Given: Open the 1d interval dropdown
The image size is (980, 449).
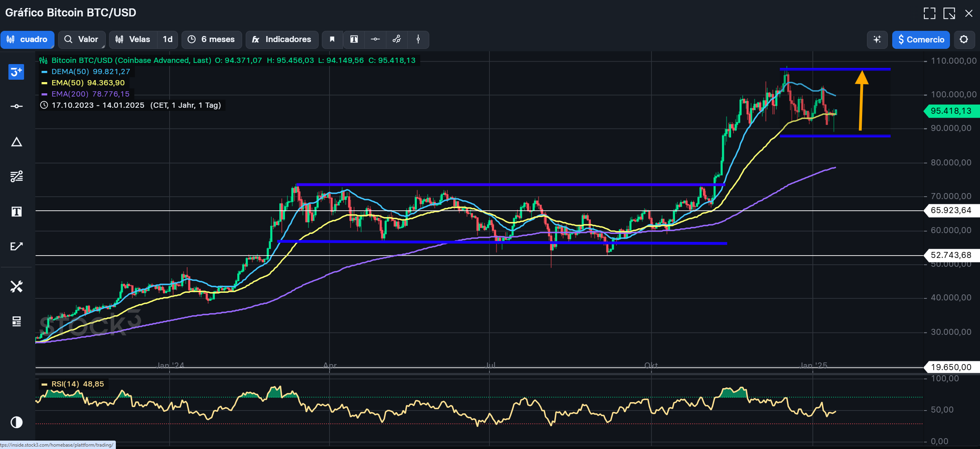Looking at the screenshot, I should [x=168, y=40].
